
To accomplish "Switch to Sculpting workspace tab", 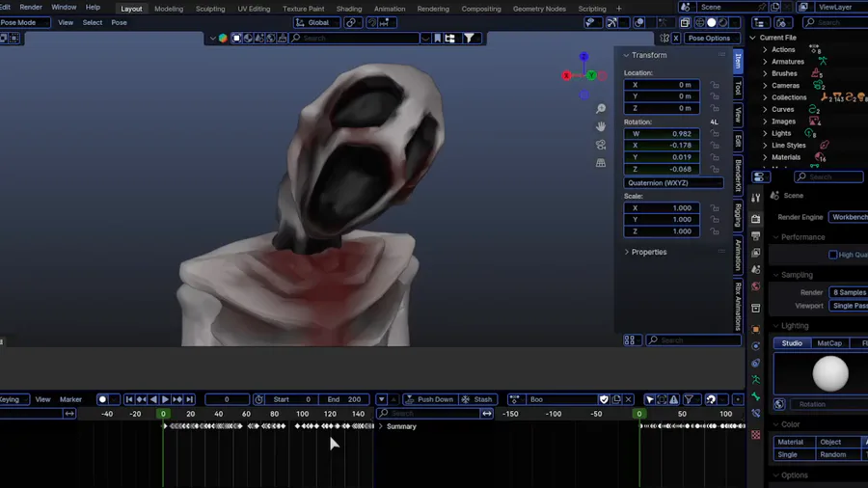I will pos(210,9).
